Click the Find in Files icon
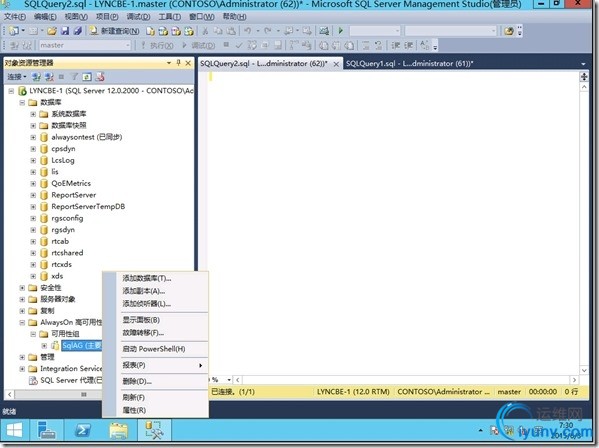599x448 pixels. (x=508, y=31)
